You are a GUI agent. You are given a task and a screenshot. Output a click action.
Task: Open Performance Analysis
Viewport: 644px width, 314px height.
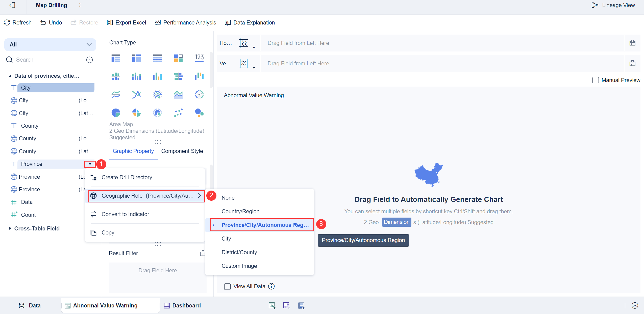(185, 23)
